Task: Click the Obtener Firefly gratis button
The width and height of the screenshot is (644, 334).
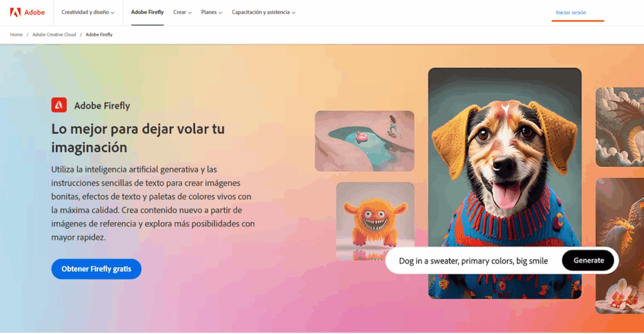Action: 96,269
